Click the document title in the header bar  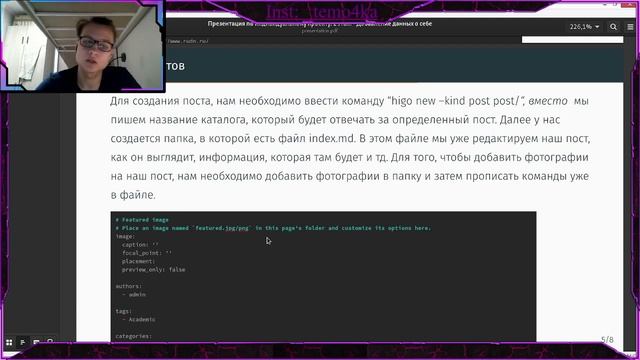pos(320,24)
